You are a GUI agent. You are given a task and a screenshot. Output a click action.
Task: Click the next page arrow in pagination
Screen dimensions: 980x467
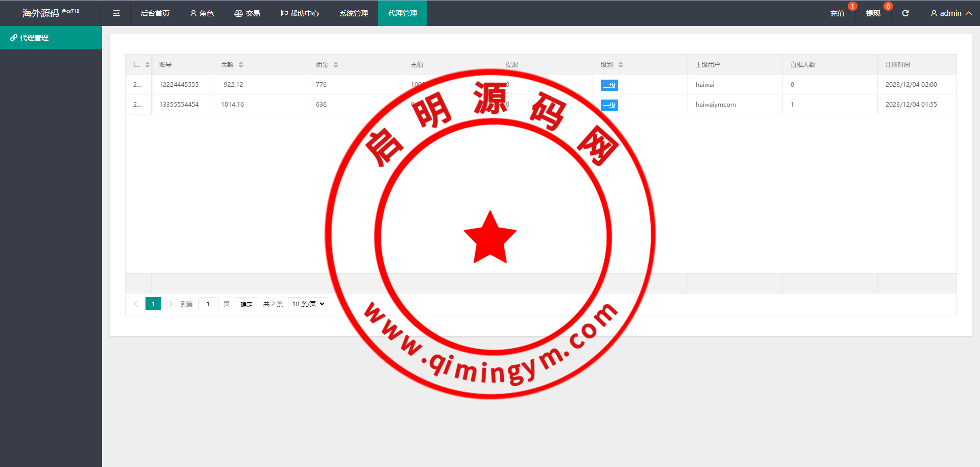[x=170, y=304]
